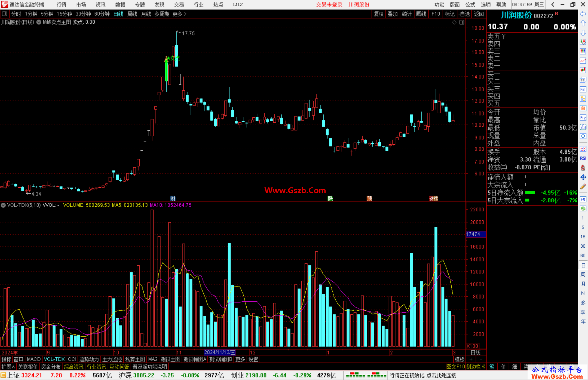Viewport: 588px width, 380px height.
Task: Open the 模板 template dropdown
Action: tap(460, 359)
